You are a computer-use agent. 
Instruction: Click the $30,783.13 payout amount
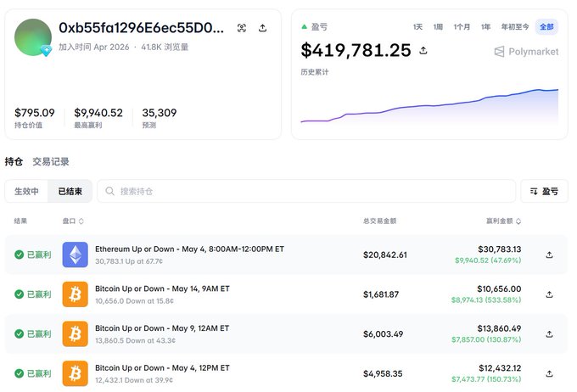[499, 249]
